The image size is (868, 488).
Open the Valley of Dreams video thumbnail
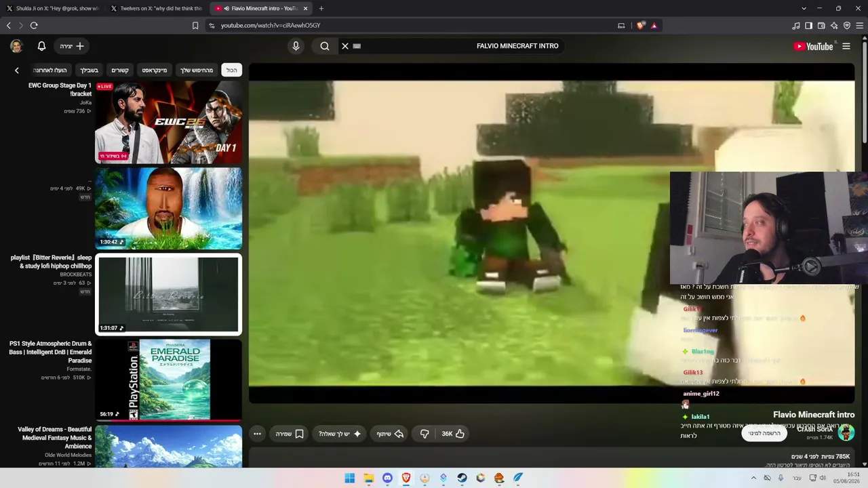click(x=168, y=447)
